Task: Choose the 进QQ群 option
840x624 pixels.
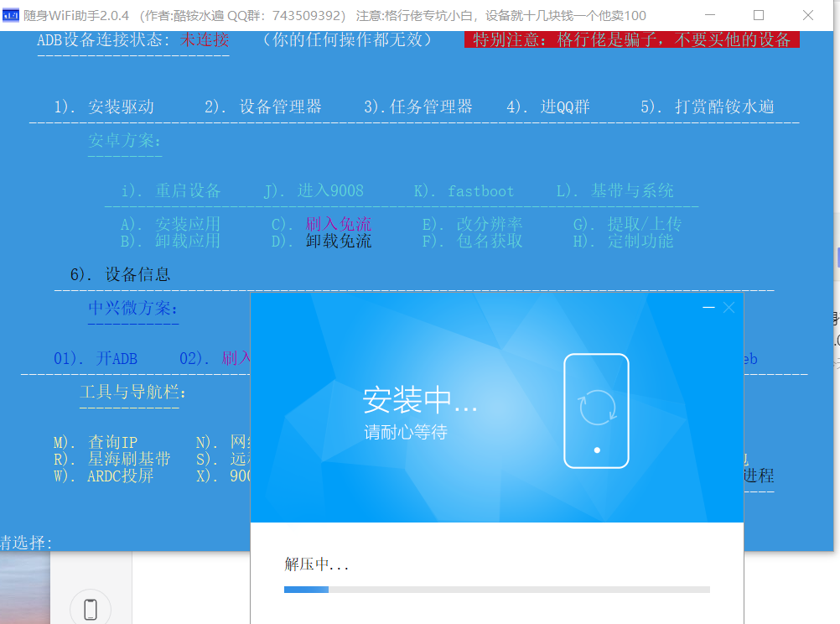Action: tap(548, 107)
